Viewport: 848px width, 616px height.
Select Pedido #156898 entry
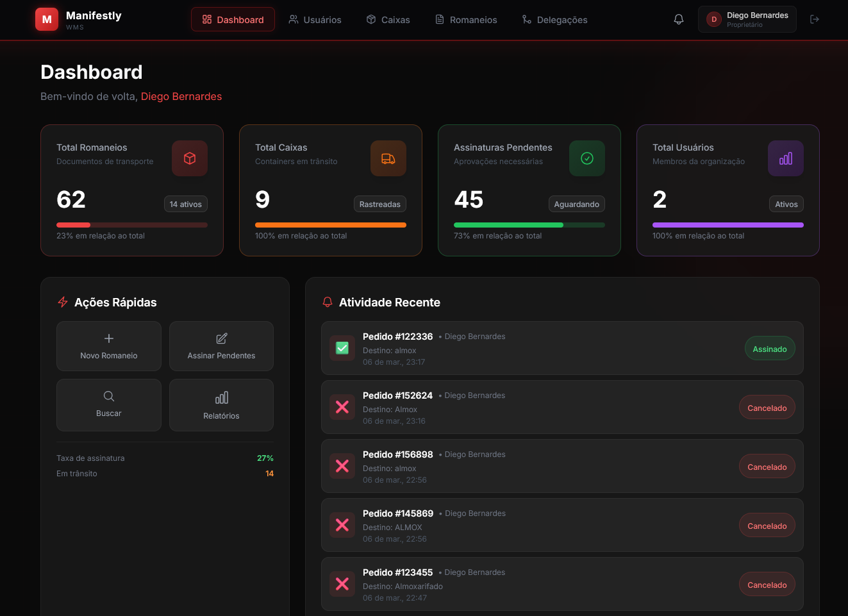click(562, 466)
